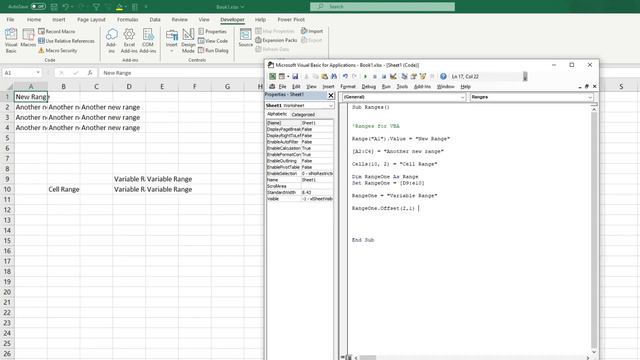Click the XML Import button
This screenshot has height=360, width=640.
312,31
